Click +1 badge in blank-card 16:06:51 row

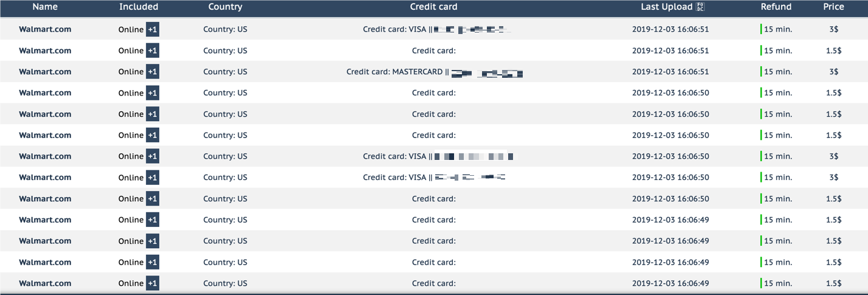[153, 50]
